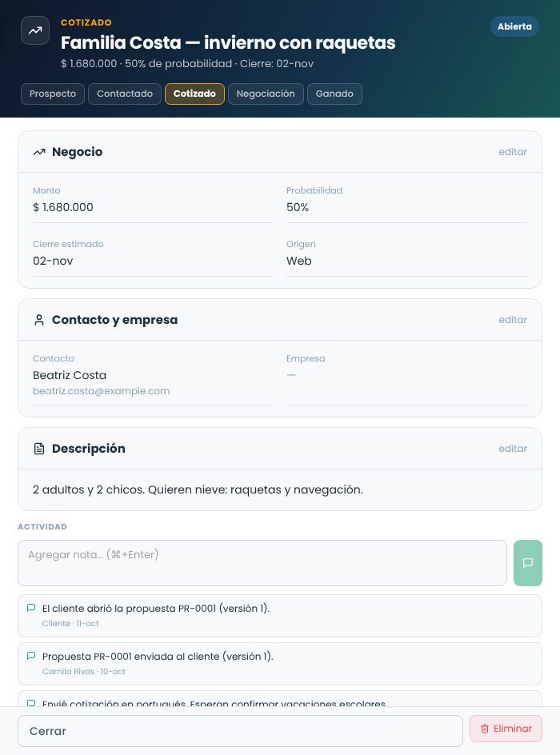This screenshot has height=755, width=560.
Task: Click the COTIZADO label above the title
Action: 86,22
